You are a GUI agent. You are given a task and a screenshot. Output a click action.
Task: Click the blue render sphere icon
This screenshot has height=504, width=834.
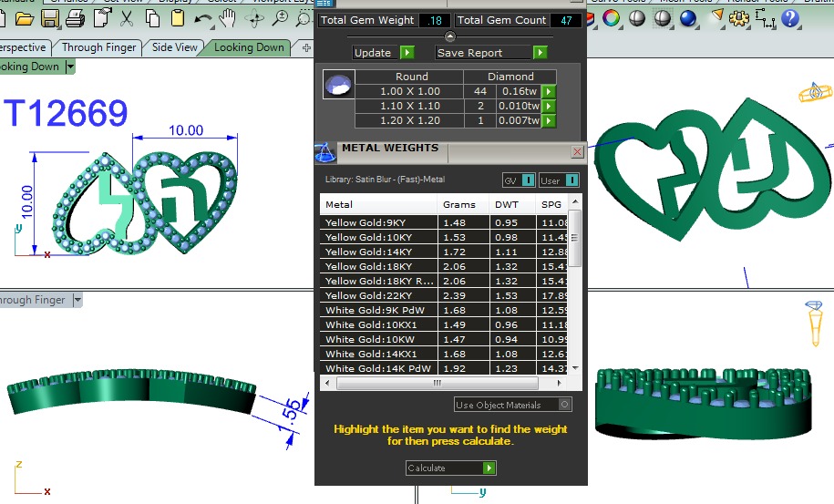[688, 17]
